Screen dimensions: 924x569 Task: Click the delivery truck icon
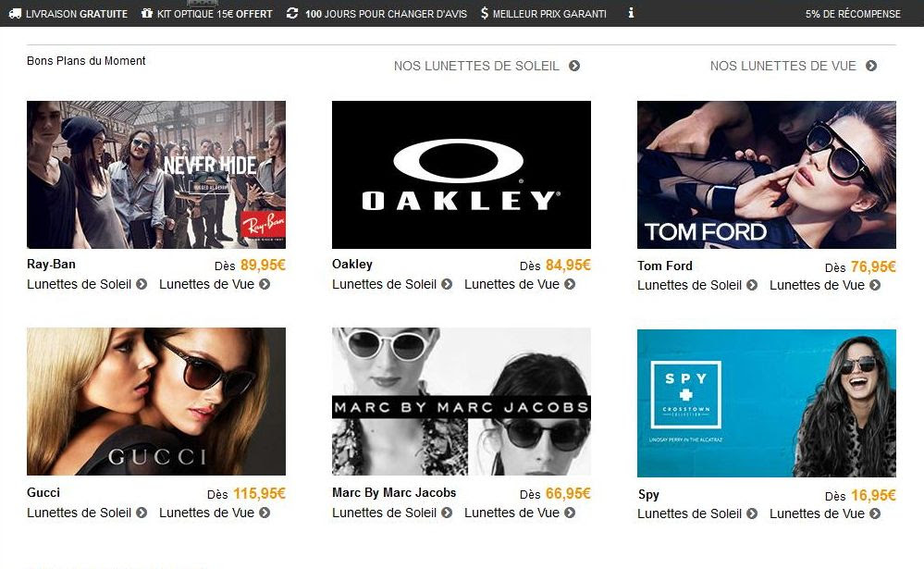[16, 13]
